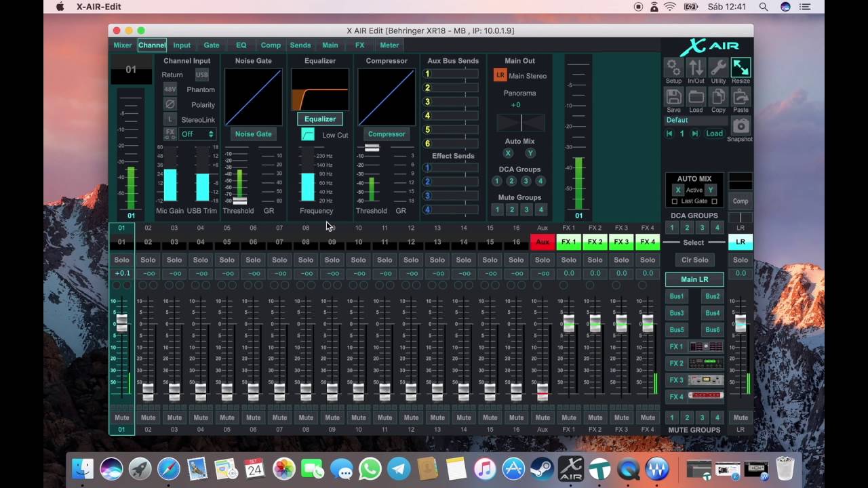This screenshot has width=868, height=488.
Task: Click the Equalizer button
Action: pyautogui.click(x=320, y=119)
